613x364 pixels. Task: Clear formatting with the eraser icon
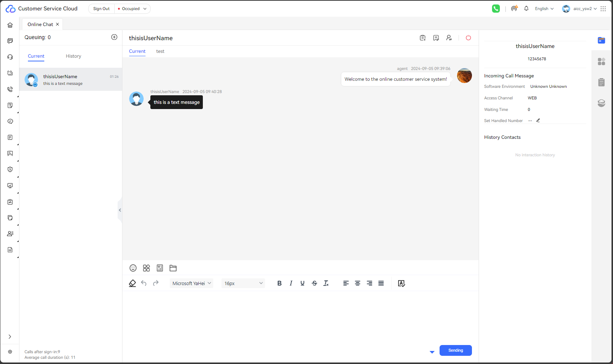pos(133,283)
